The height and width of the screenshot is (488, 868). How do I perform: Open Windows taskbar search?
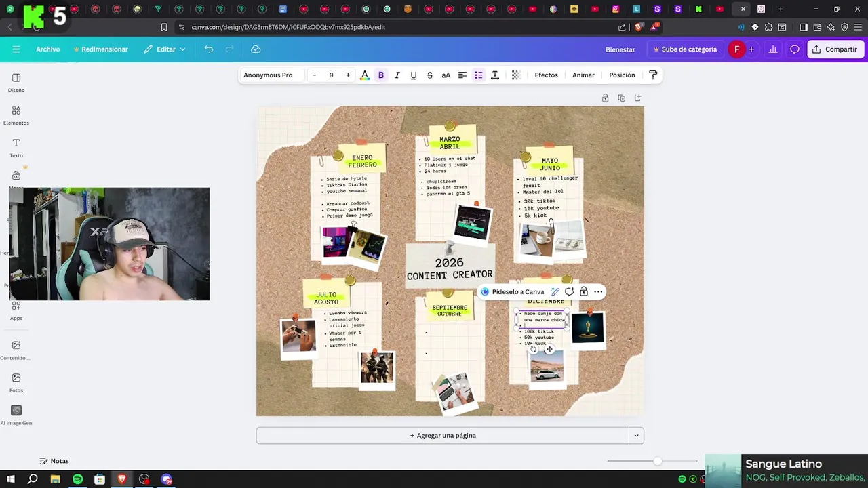pos(33,479)
